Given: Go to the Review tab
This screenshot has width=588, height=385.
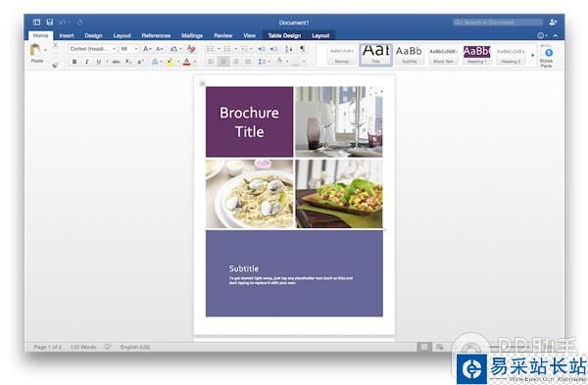Looking at the screenshot, I should [223, 35].
